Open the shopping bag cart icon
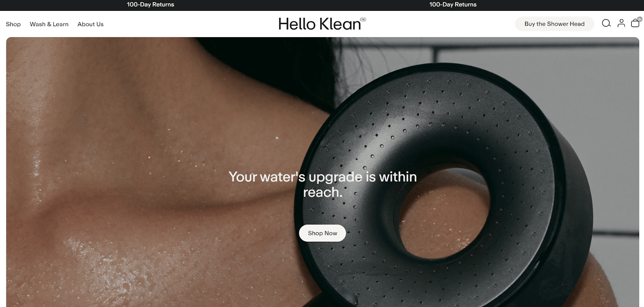Screen dimensions: 644x307 coord(635,23)
